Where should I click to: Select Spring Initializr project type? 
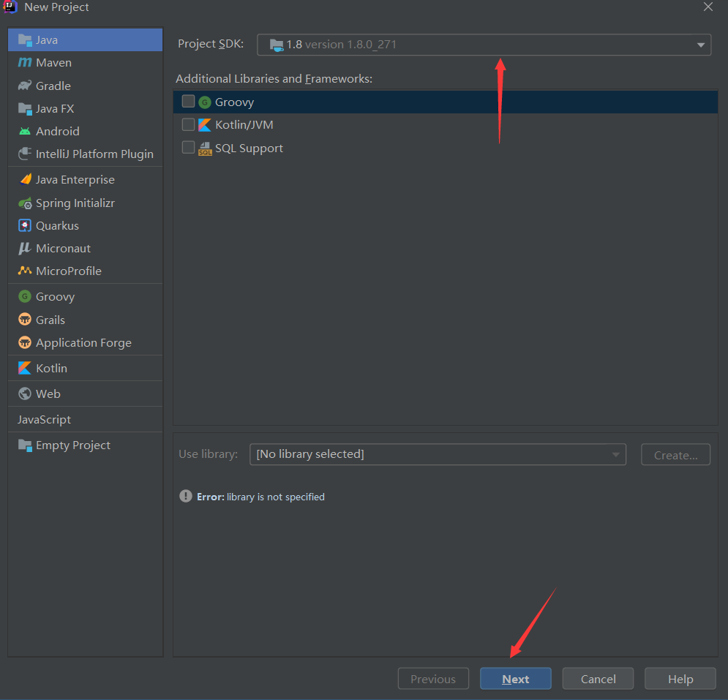pyautogui.click(x=86, y=203)
